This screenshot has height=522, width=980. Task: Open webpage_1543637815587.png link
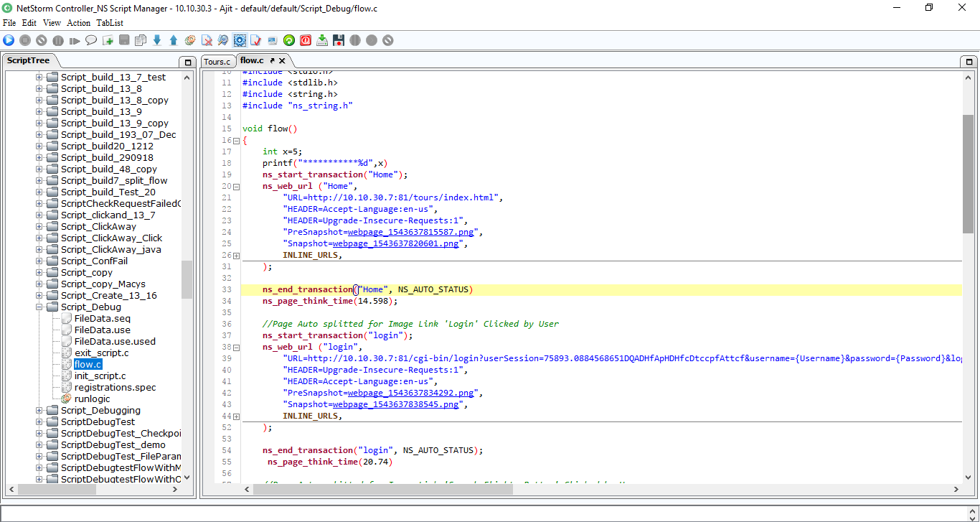click(x=410, y=232)
